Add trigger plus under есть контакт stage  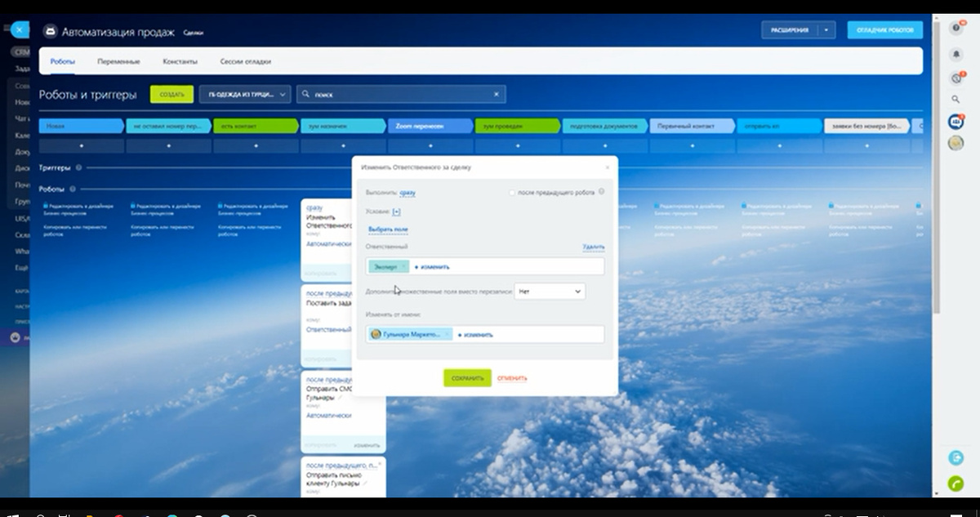pyautogui.click(x=256, y=145)
